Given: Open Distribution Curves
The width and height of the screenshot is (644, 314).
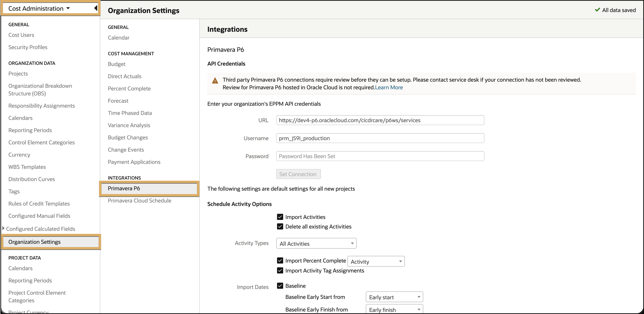Looking at the screenshot, I should coord(32,179).
